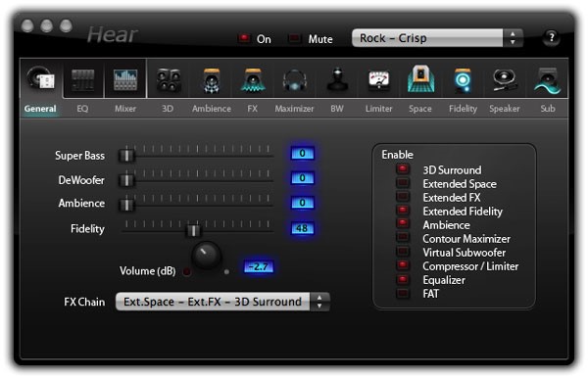Image resolution: width=588 pixels, height=379 pixels.
Task: Open the Sub wave icon
Action: point(548,80)
